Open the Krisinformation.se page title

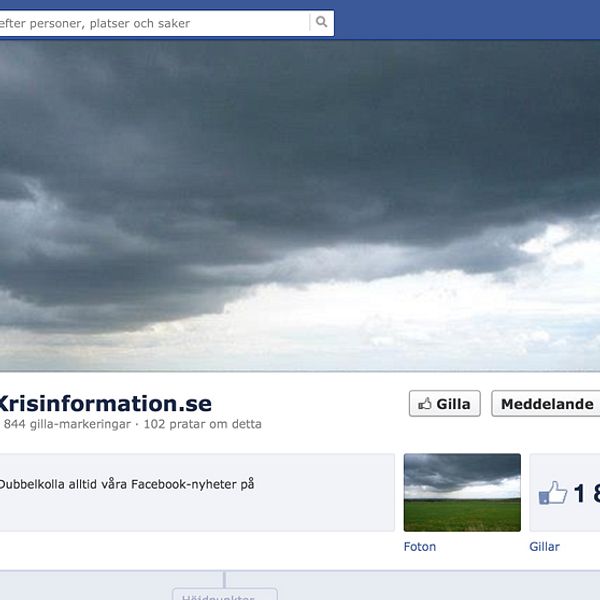click(x=105, y=404)
